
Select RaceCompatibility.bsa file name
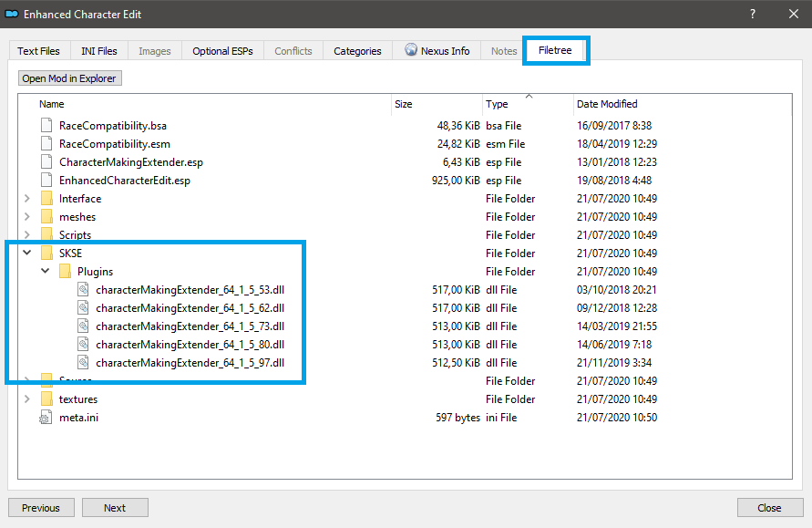point(113,126)
